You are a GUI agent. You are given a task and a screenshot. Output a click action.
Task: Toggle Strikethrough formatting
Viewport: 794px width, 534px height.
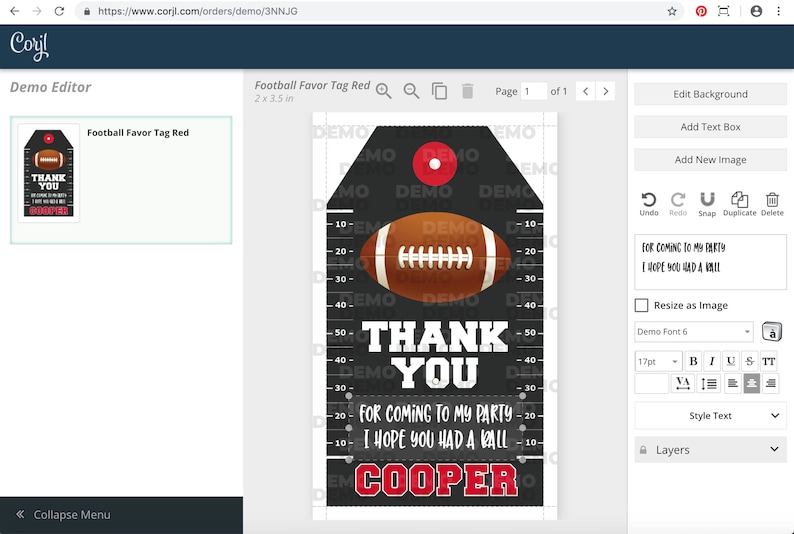[749, 361]
